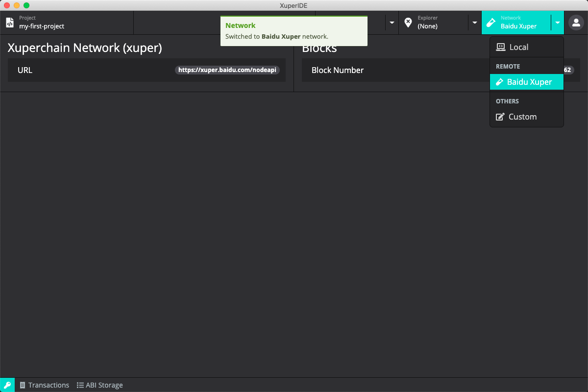
Task: Click the laptop icon beside Local
Action: (500, 47)
